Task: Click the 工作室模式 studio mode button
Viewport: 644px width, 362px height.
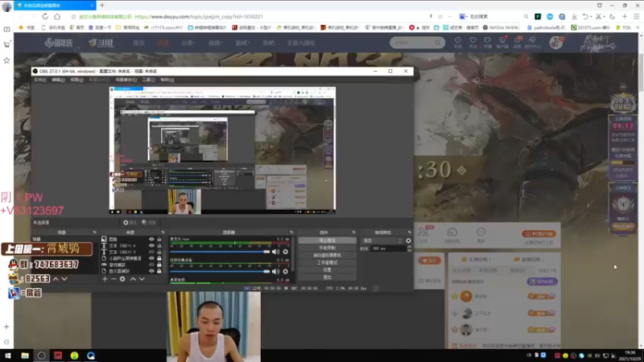Action: [327, 263]
